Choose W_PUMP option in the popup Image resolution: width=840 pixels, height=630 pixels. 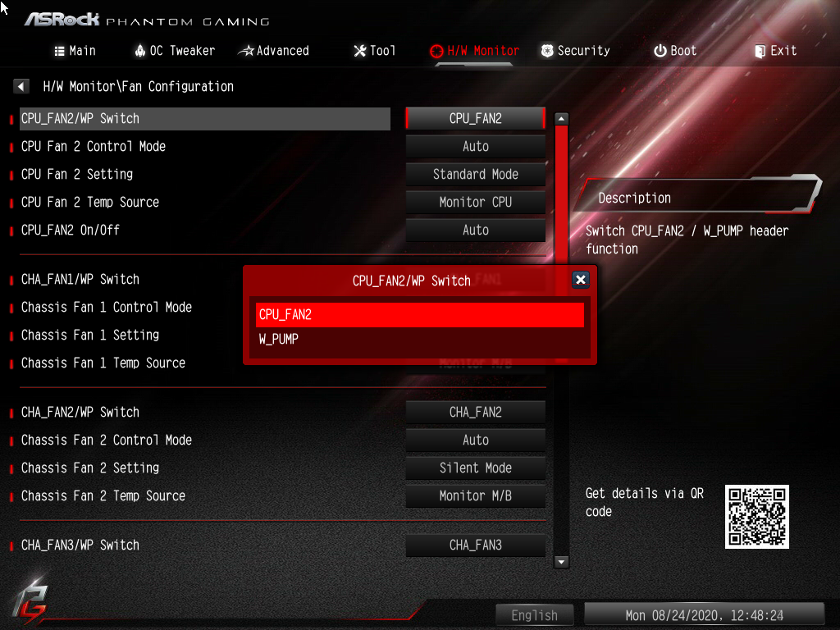[420, 339]
